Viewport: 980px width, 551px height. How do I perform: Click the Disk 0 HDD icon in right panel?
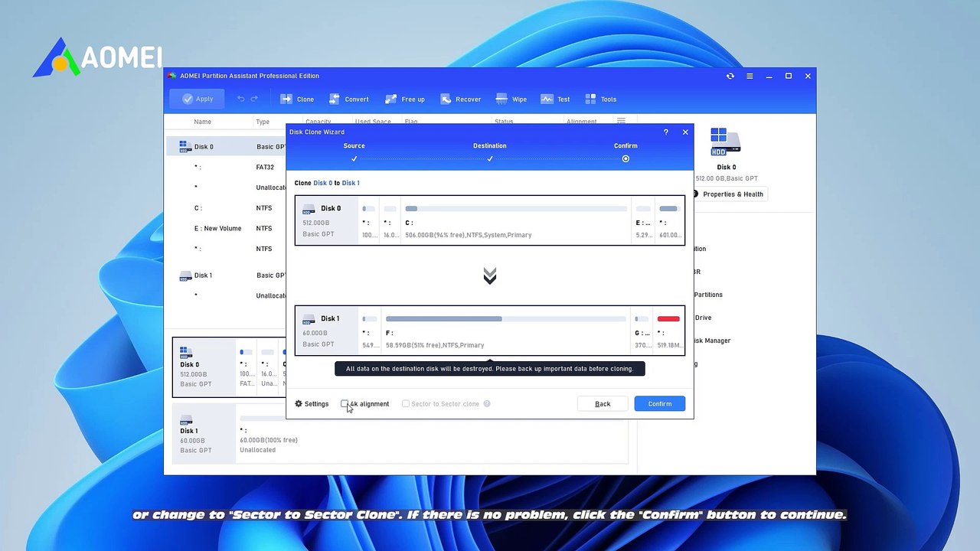725,142
